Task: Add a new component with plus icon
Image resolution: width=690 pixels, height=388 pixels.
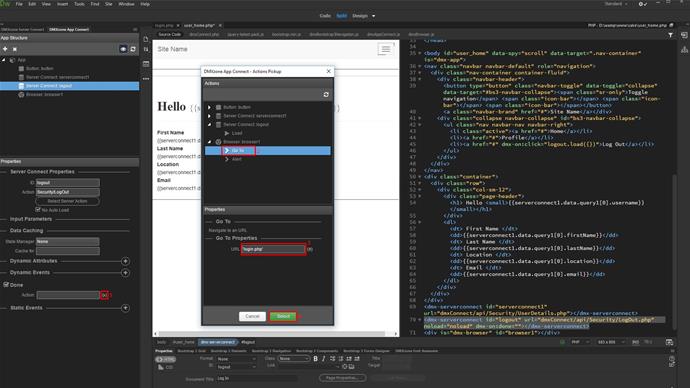Action: 5,49
